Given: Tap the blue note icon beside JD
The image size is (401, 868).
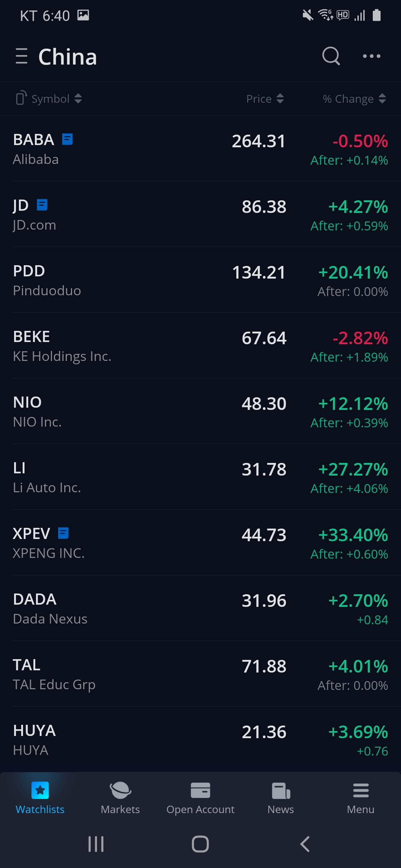Looking at the screenshot, I should click(42, 205).
